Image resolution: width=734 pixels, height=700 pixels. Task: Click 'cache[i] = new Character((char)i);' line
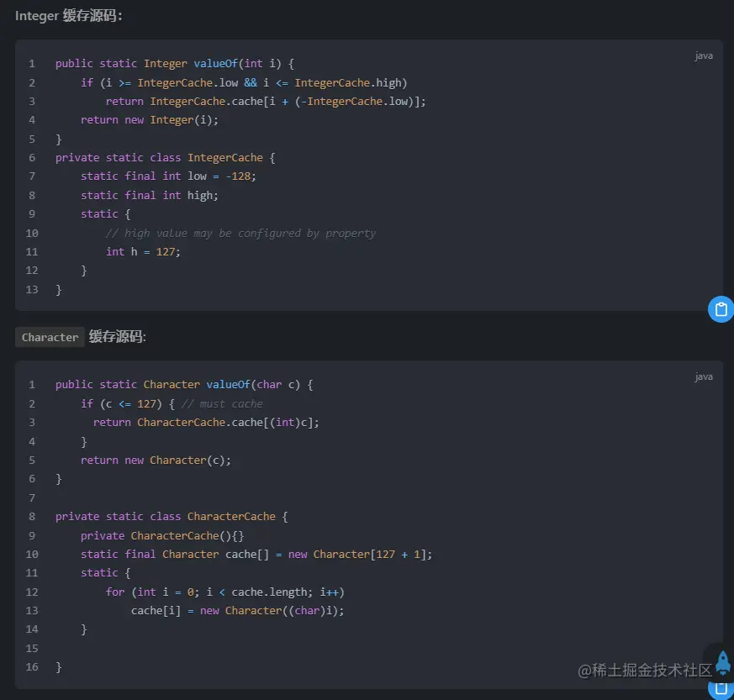(x=237, y=611)
